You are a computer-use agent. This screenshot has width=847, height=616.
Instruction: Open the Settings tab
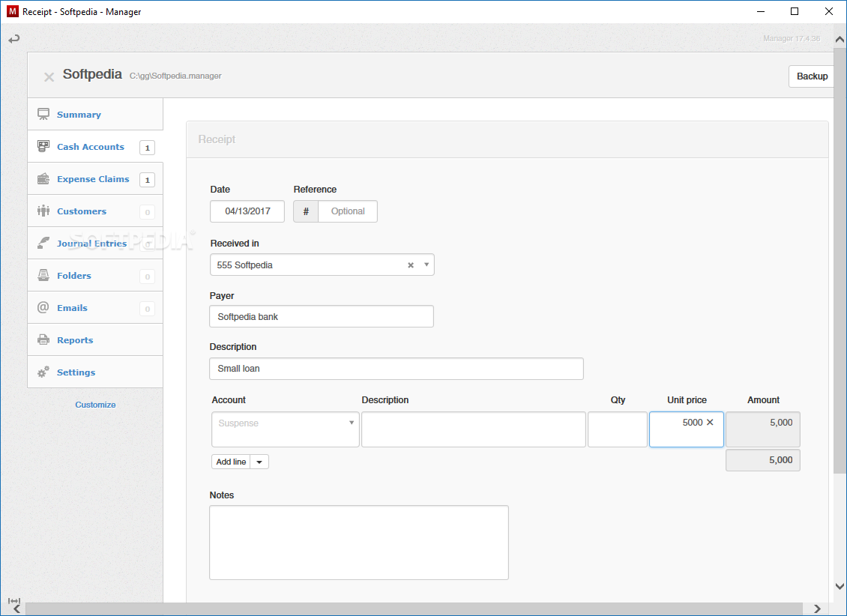[x=95, y=372]
